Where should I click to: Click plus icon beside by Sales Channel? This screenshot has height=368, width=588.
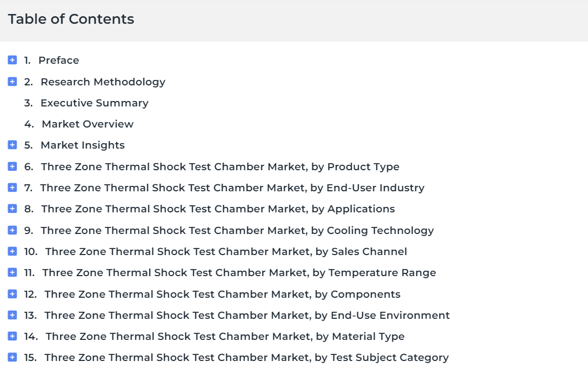[12, 251]
